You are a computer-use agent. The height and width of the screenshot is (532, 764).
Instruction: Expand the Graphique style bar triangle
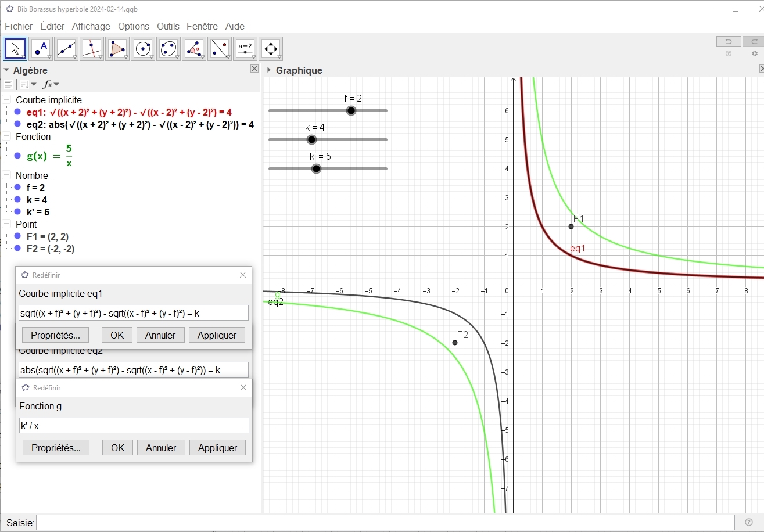[x=269, y=70]
